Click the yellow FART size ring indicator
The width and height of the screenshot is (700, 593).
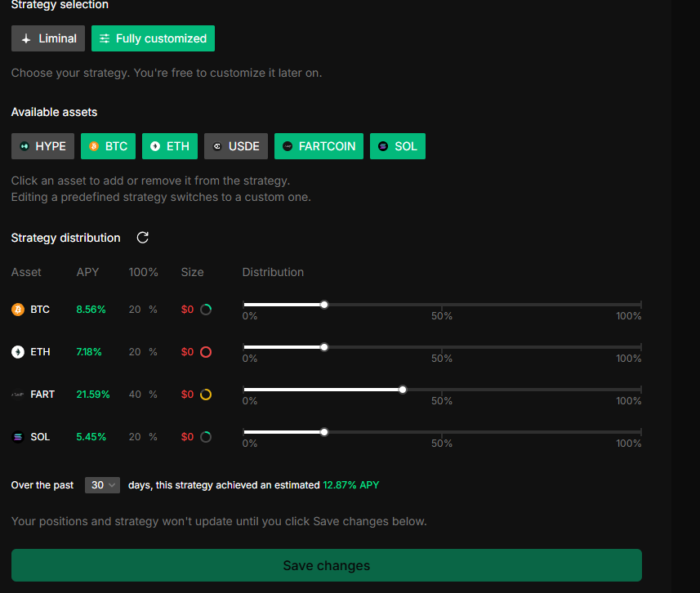tap(206, 395)
